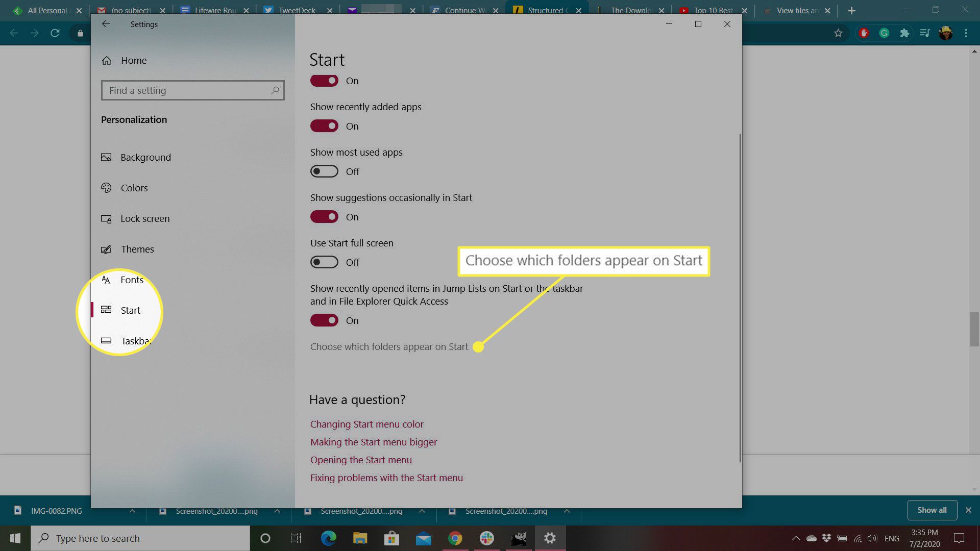Select Personalization category in sidebar
980x551 pixels.
coord(134,119)
